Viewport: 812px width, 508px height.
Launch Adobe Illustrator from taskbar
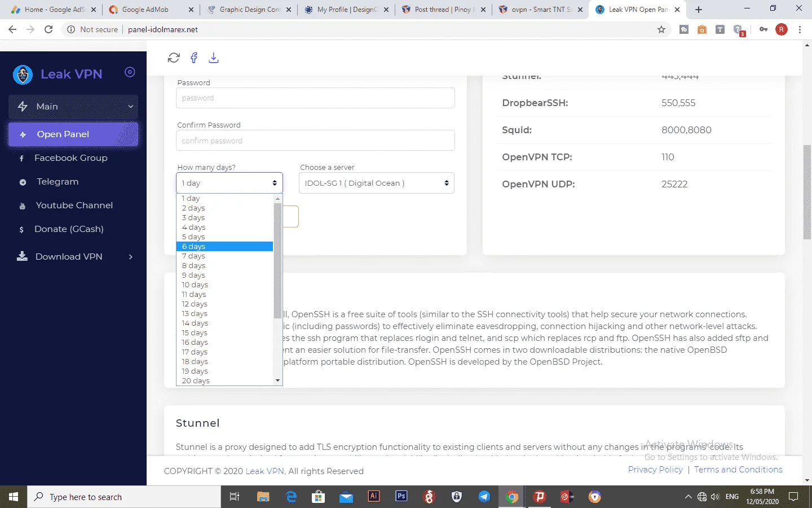373,496
